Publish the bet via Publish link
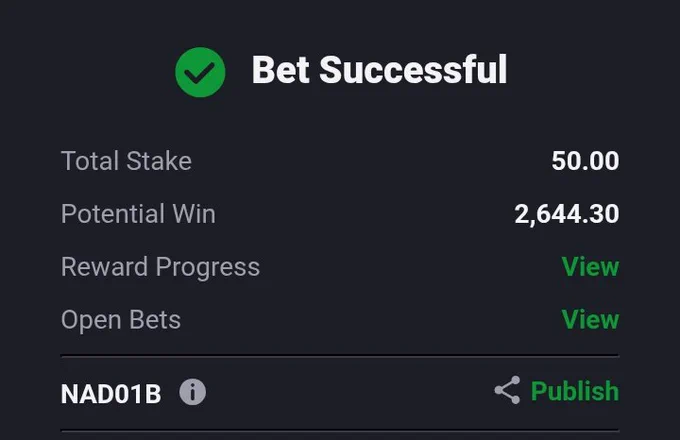This screenshot has height=440, width=680. click(x=575, y=391)
